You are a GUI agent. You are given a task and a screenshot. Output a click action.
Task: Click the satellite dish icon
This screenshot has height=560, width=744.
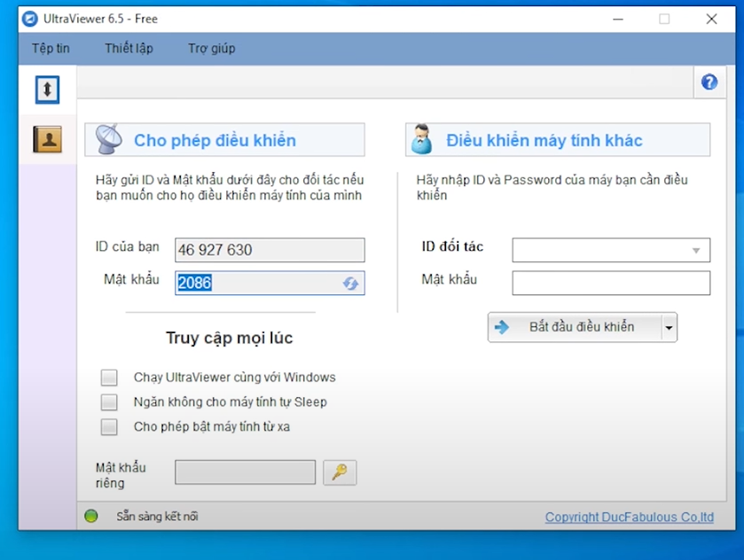click(109, 139)
